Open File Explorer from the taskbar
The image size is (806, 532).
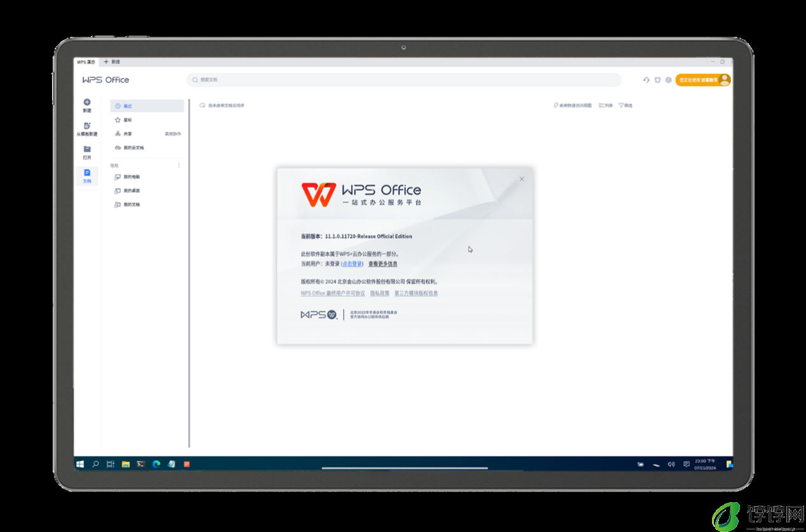[x=126, y=464]
